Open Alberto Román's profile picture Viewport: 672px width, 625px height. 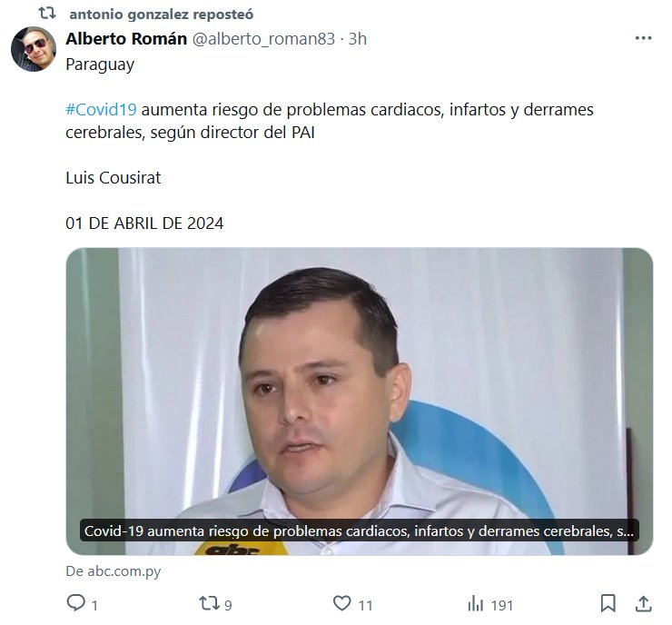34,49
